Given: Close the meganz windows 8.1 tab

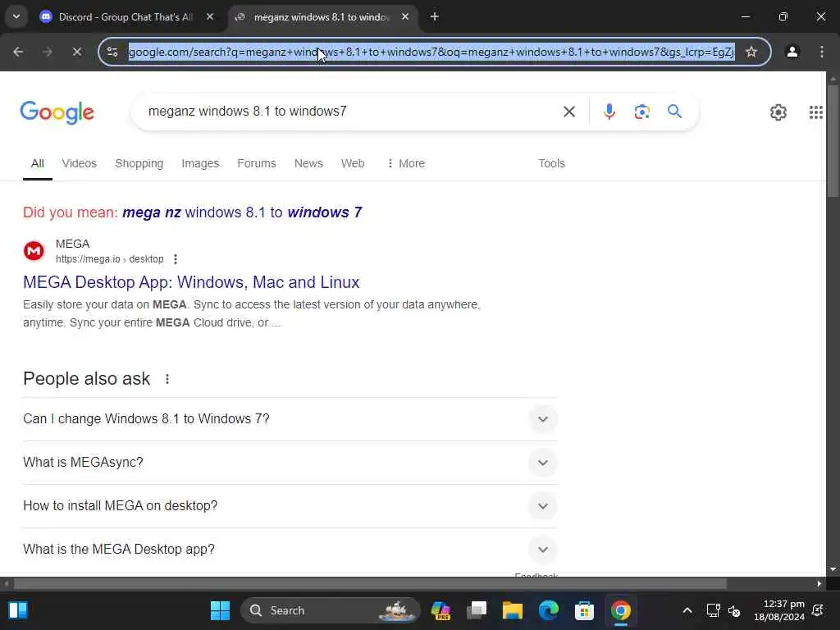Looking at the screenshot, I should (x=405, y=17).
